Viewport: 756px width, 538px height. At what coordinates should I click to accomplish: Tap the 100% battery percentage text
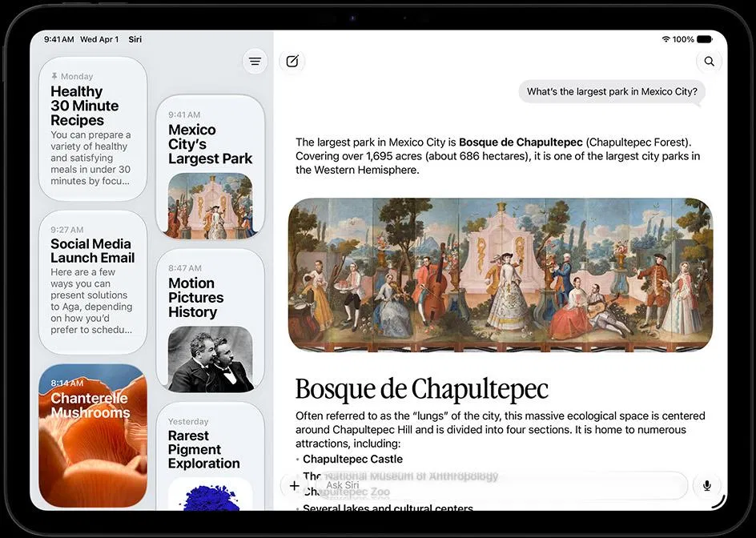[x=683, y=39]
